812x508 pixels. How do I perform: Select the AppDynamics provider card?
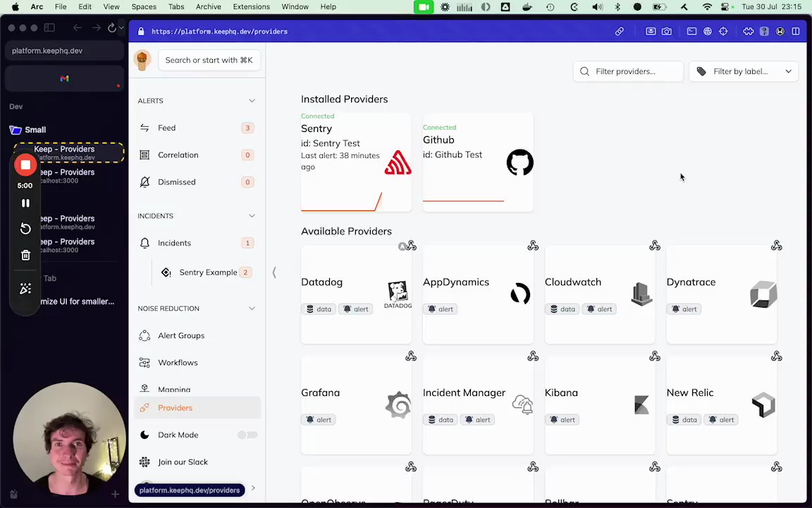[478, 294]
